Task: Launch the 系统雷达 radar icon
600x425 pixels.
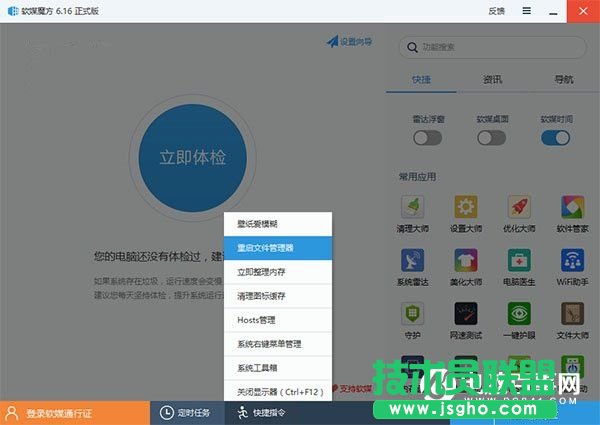Action: (412, 260)
